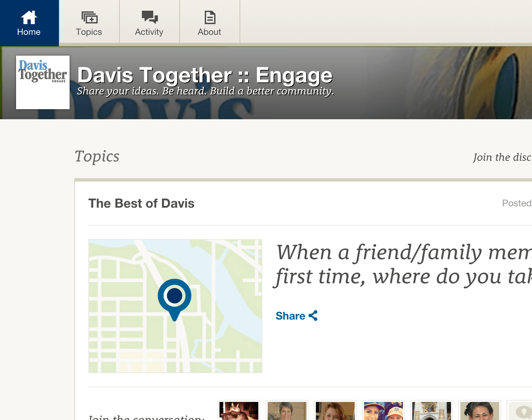Image resolution: width=532 pixels, height=420 pixels.
Task: Switch to the Activity tab
Action: click(149, 31)
